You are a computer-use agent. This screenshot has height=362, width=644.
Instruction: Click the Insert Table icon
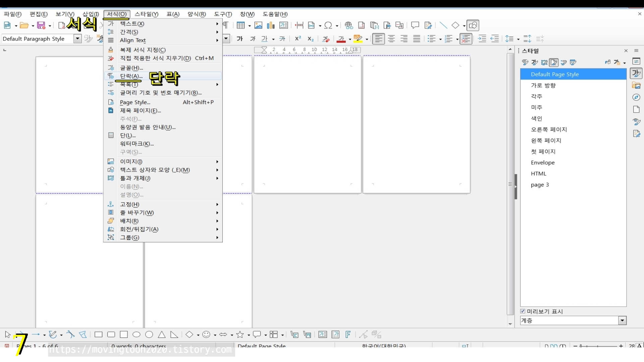click(240, 25)
